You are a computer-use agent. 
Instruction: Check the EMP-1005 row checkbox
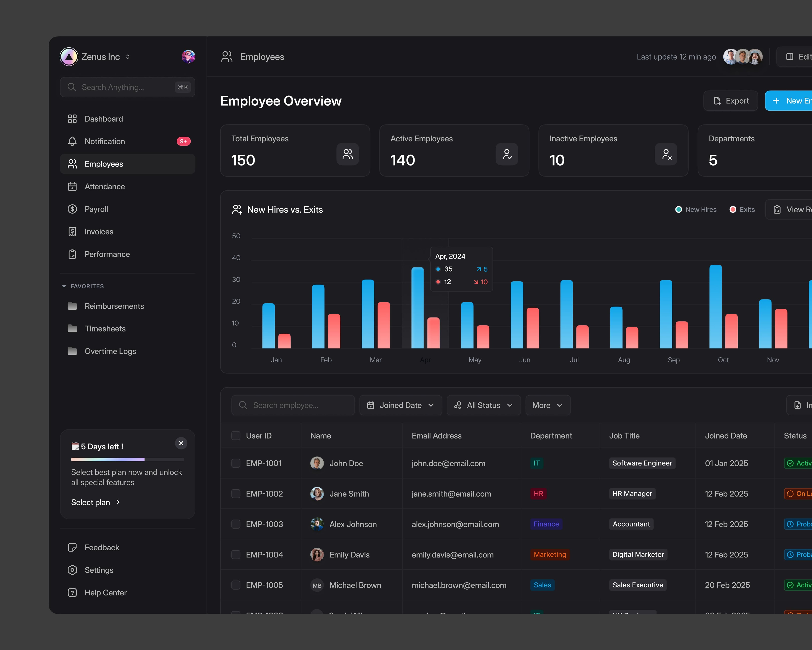236,585
